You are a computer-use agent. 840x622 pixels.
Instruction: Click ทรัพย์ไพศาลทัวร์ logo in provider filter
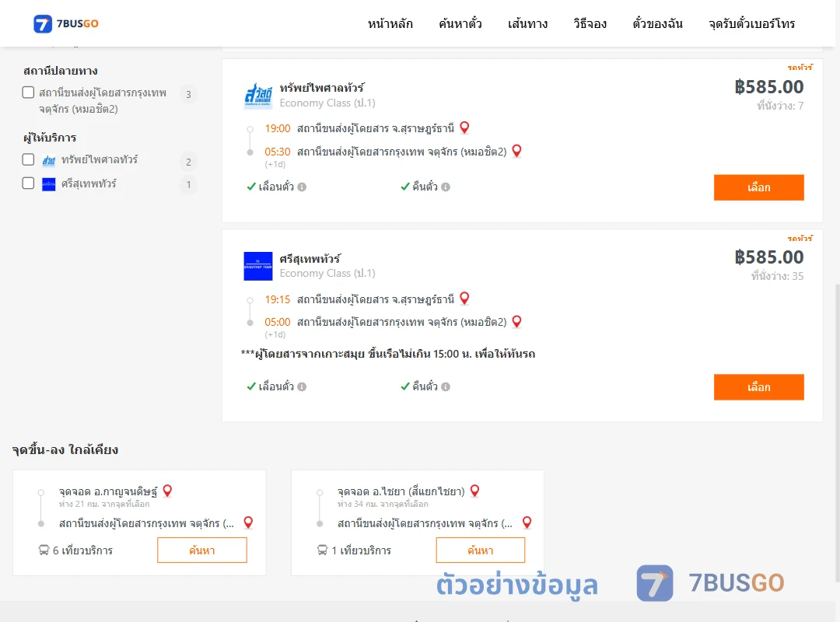(x=49, y=160)
